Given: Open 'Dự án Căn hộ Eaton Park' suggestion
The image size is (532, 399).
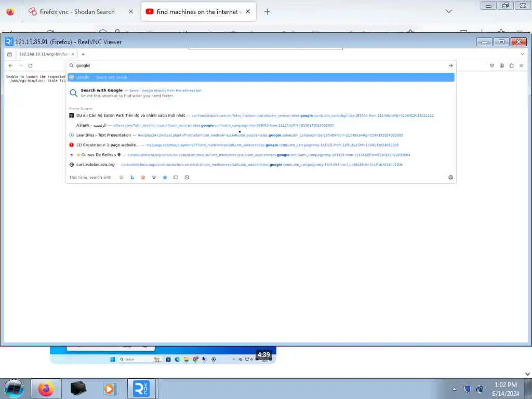Looking at the screenshot, I should coord(261,115).
